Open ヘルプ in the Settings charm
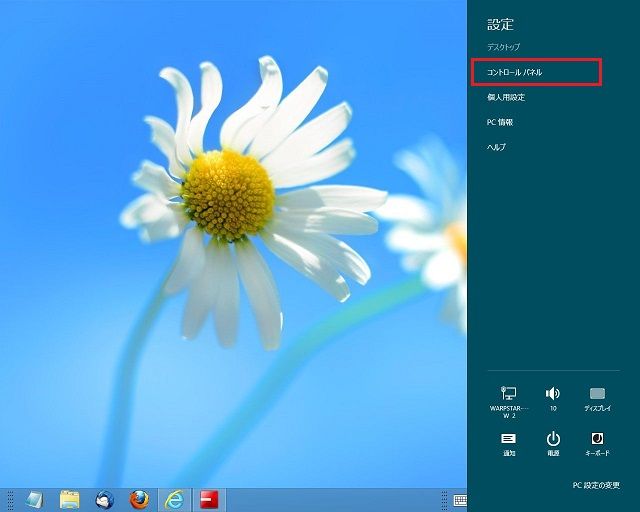The height and width of the screenshot is (512, 640). (x=496, y=147)
